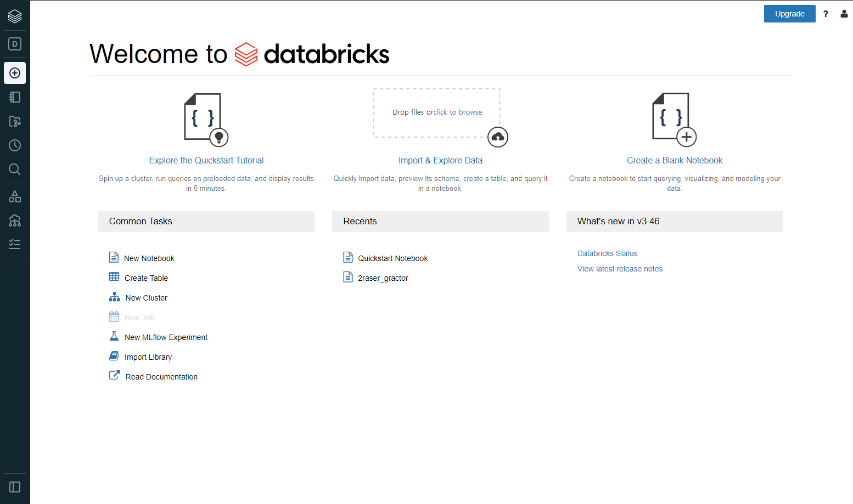Click the Quickstart Tutorial lightbulb document icon
The height and width of the screenshot is (504, 853).
206,120
